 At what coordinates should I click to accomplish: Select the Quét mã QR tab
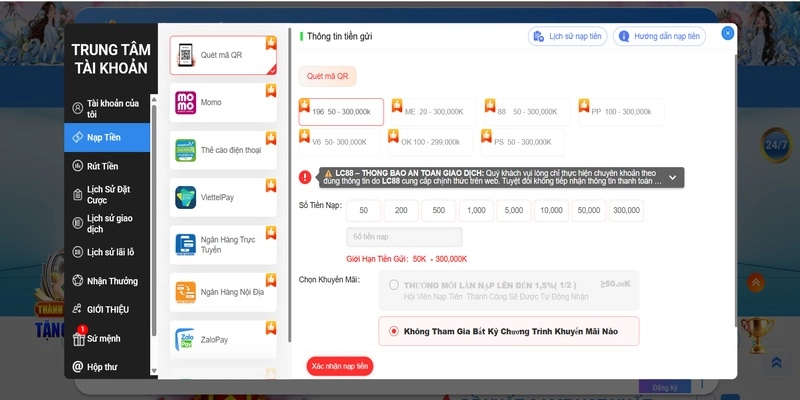[328, 76]
